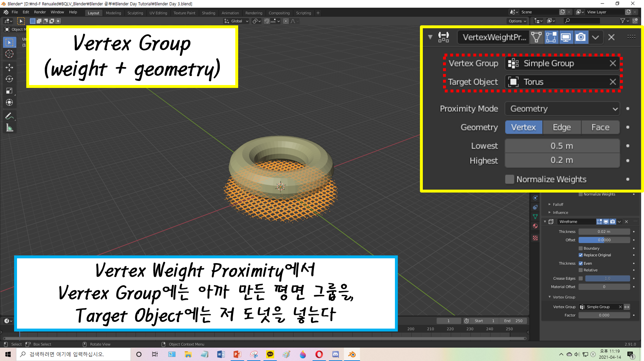Expand the Falloff panel
Image resolution: width=644 pixels, height=361 pixels.
pyautogui.click(x=558, y=204)
